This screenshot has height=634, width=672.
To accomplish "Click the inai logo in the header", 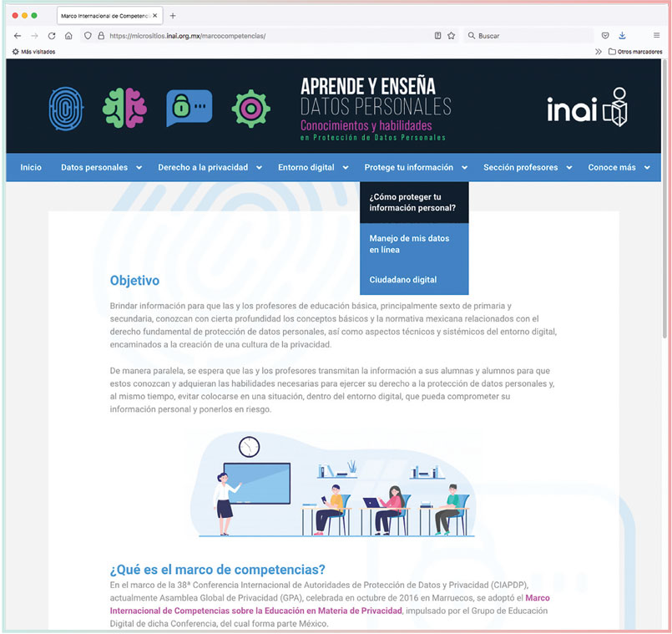I will tap(587, 108).
